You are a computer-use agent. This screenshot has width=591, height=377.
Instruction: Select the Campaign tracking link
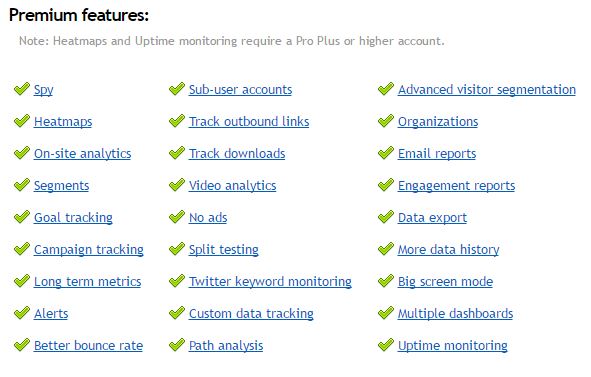pos(89,250)
